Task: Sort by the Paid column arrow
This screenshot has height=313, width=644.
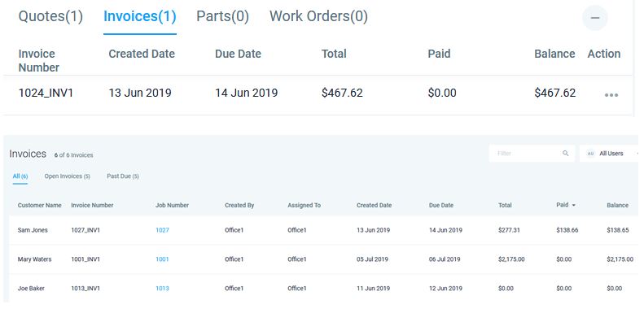Action: [573, 205]
